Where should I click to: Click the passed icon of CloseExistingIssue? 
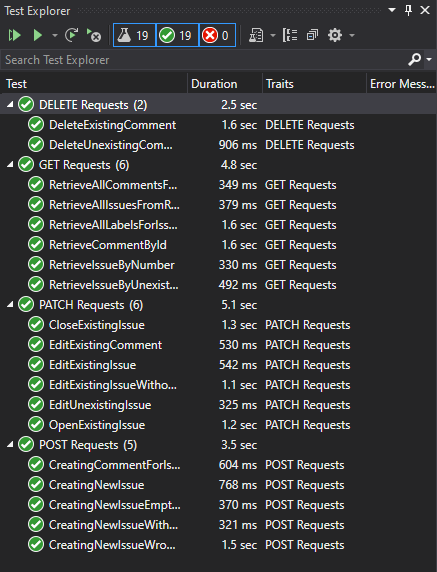36,325
